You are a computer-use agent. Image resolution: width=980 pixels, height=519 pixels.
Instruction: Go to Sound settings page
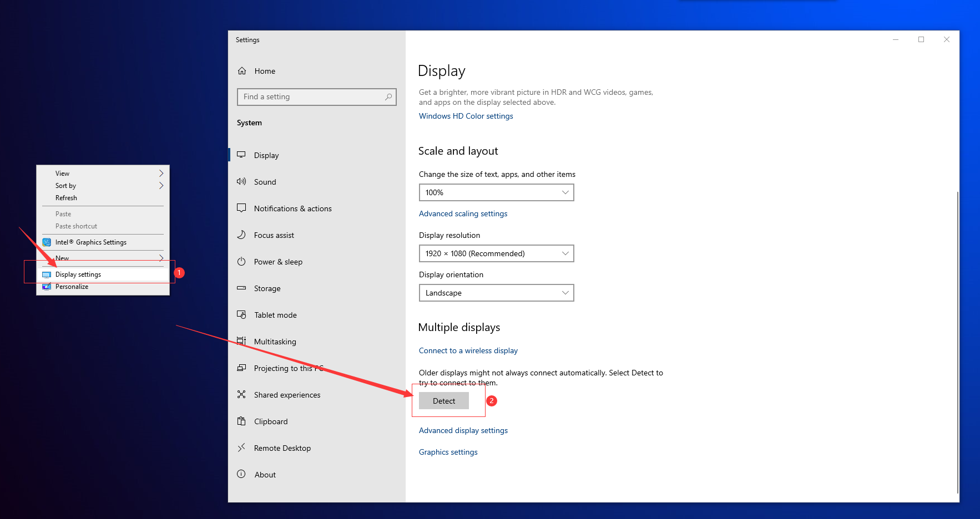point(317,182)
